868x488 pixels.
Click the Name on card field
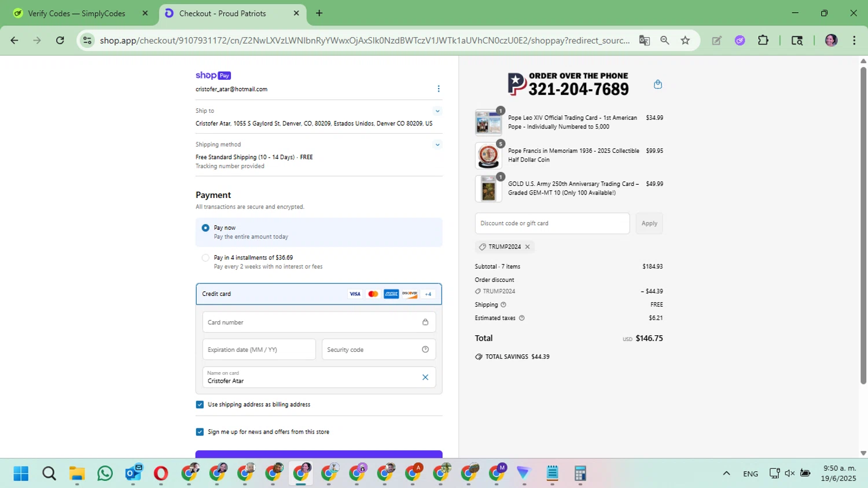coord(319,377)
